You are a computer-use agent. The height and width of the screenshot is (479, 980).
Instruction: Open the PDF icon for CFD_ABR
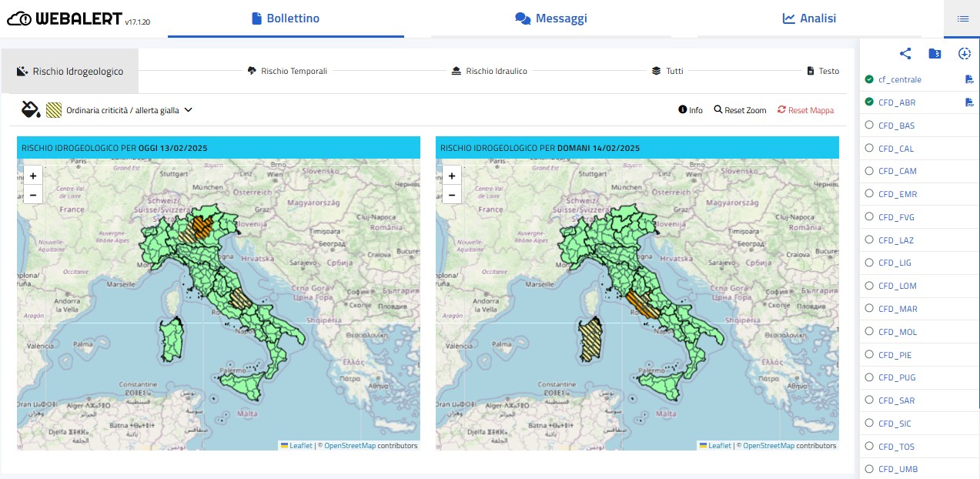969,102
